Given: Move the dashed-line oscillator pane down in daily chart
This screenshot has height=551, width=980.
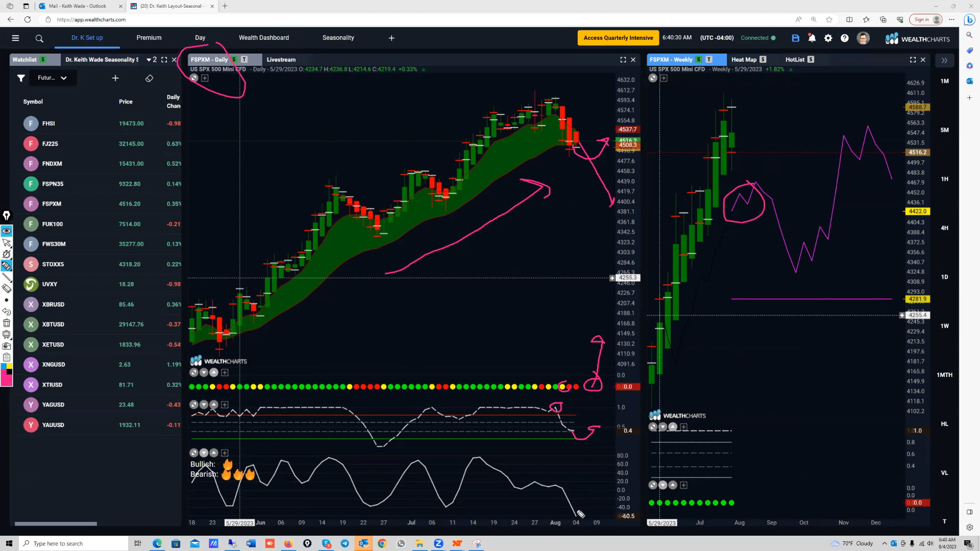Looking at the screenshot, I should 204,405.
